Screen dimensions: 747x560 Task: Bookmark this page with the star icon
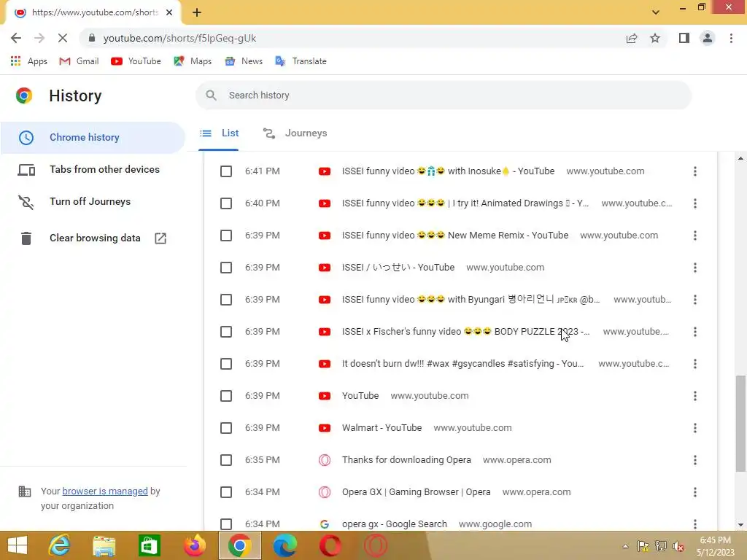pyautogui.click(x=655, y=38)
